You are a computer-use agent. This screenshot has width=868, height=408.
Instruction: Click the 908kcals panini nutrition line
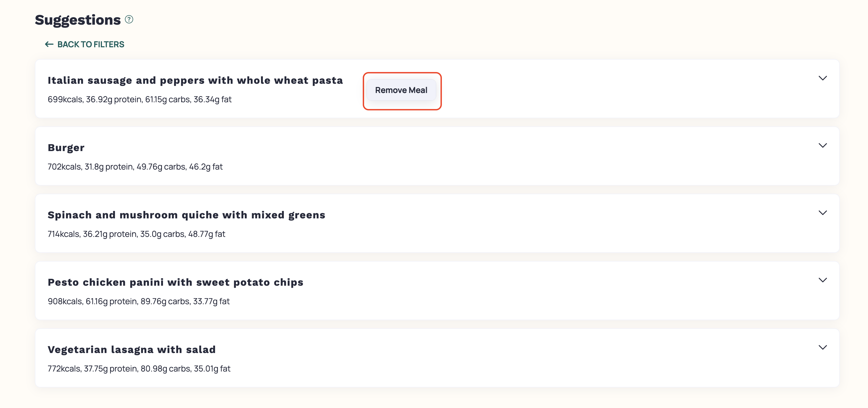[x=139, y=301]
